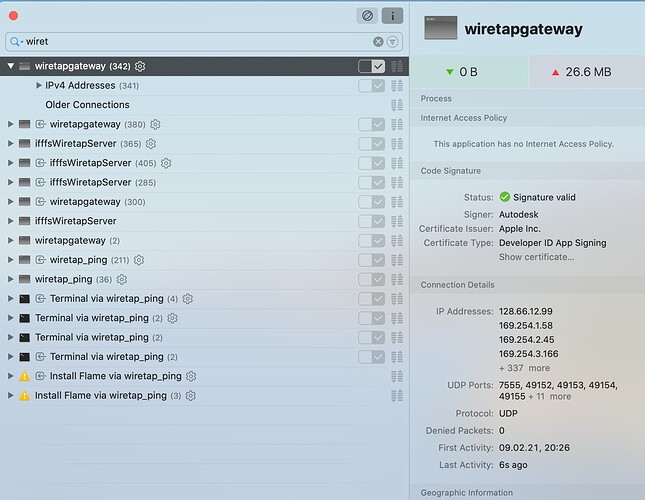Expand the wiretapgateway (2) row
The image size is (645, 500).
(11, 240)
